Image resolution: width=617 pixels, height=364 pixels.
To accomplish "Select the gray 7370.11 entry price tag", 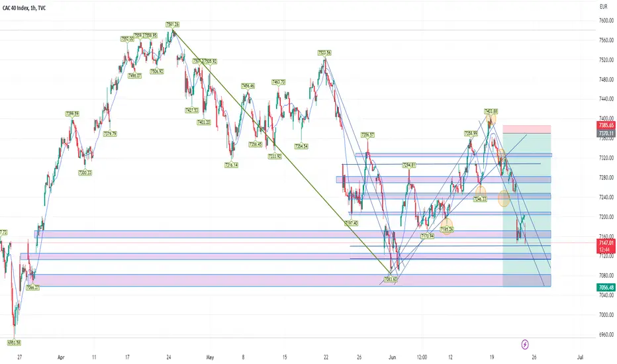I will click(606, 134).
